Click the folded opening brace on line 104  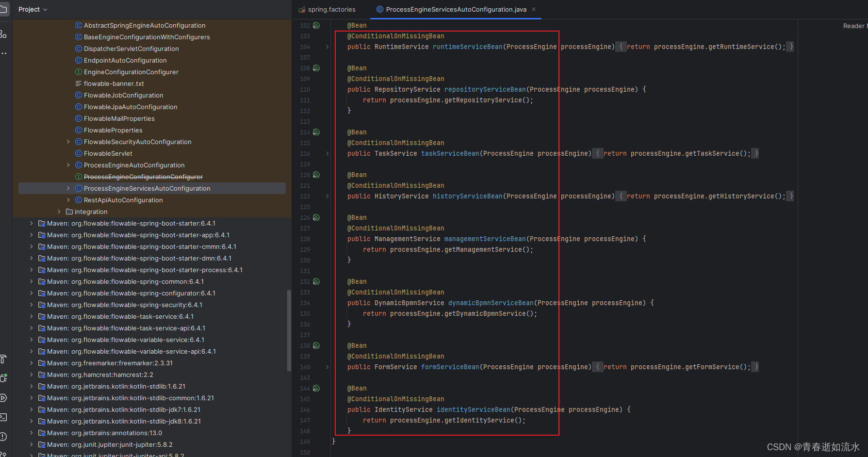tap(621, 47)
